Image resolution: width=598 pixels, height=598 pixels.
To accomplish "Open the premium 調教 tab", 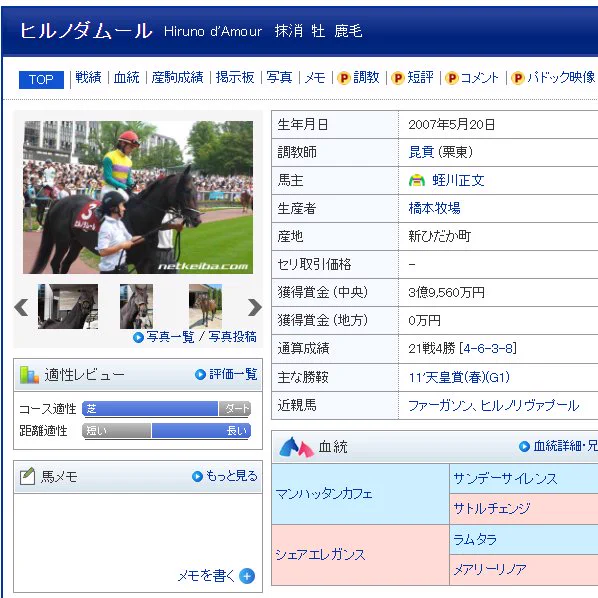I will (366, 77).
